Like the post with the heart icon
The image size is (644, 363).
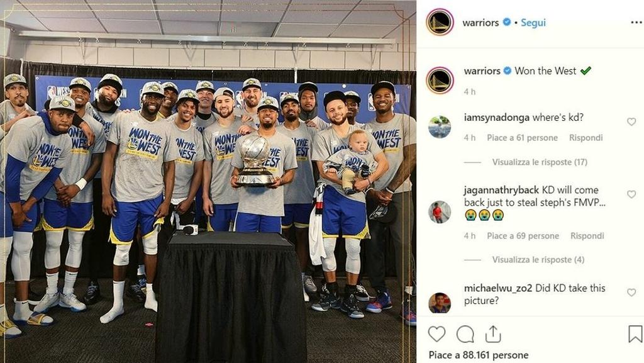[x=436, y=334]
